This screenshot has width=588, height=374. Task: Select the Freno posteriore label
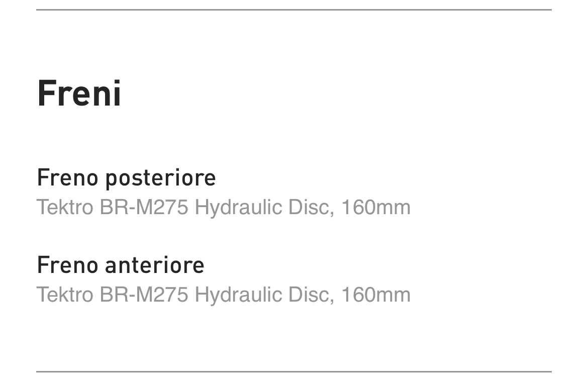click(x=126, y=178)
